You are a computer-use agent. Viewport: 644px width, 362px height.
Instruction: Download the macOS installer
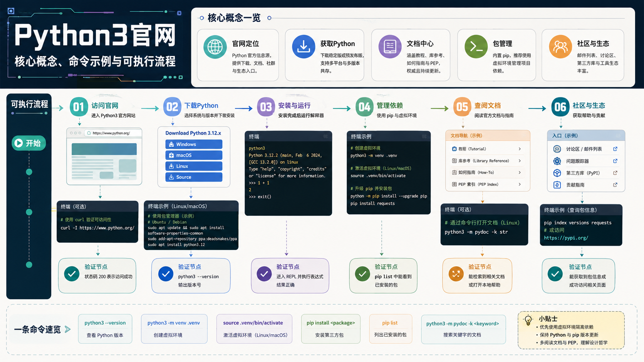[194, 155]
